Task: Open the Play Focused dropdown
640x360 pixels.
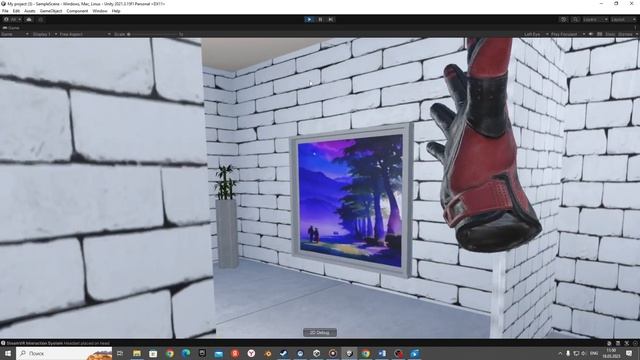Action: pos(568,34)
